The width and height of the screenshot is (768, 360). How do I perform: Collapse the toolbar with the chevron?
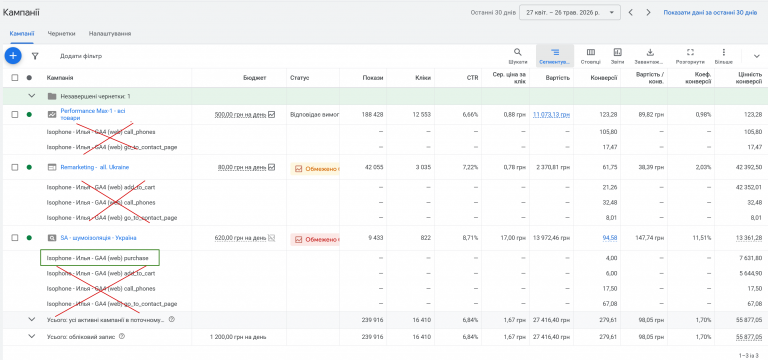[x=756, y=56]
